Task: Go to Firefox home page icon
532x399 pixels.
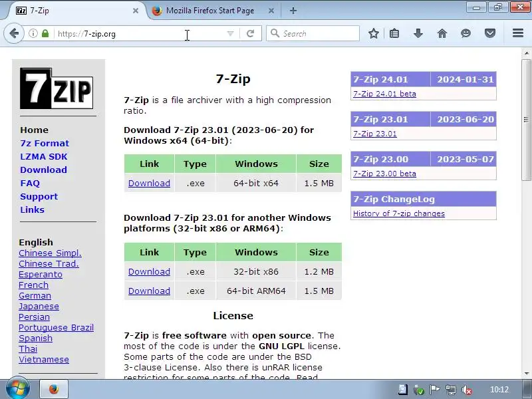Action: click(442, 33)
